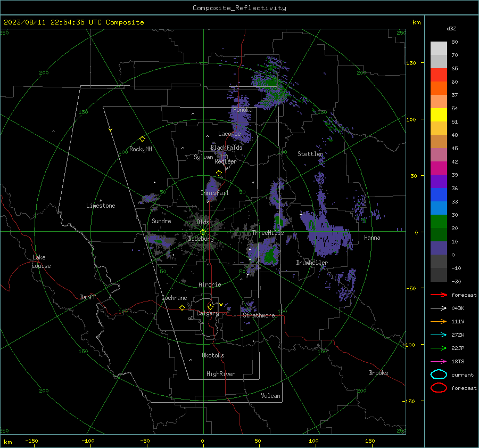Click the Lacombe town label

point(229,134)
